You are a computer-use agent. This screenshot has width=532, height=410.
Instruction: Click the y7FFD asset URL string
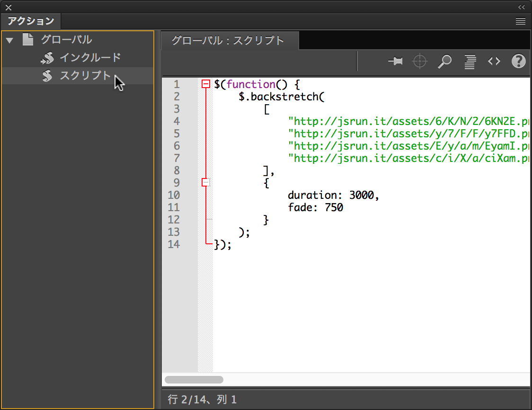tap(408, 134)
